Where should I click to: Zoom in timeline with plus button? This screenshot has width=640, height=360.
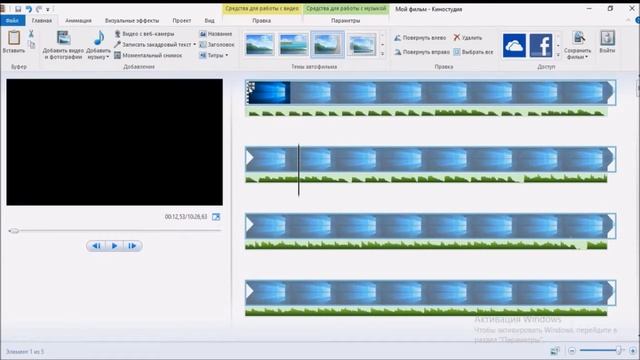tap(633, 351)
